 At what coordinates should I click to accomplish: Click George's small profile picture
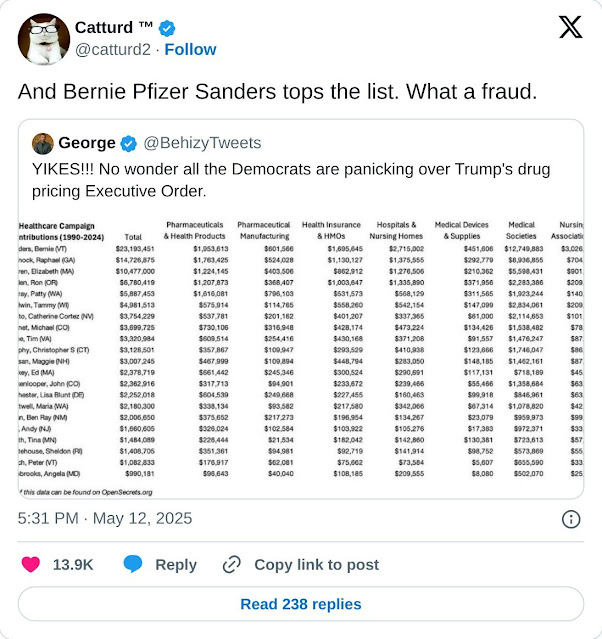pos(42,143)
